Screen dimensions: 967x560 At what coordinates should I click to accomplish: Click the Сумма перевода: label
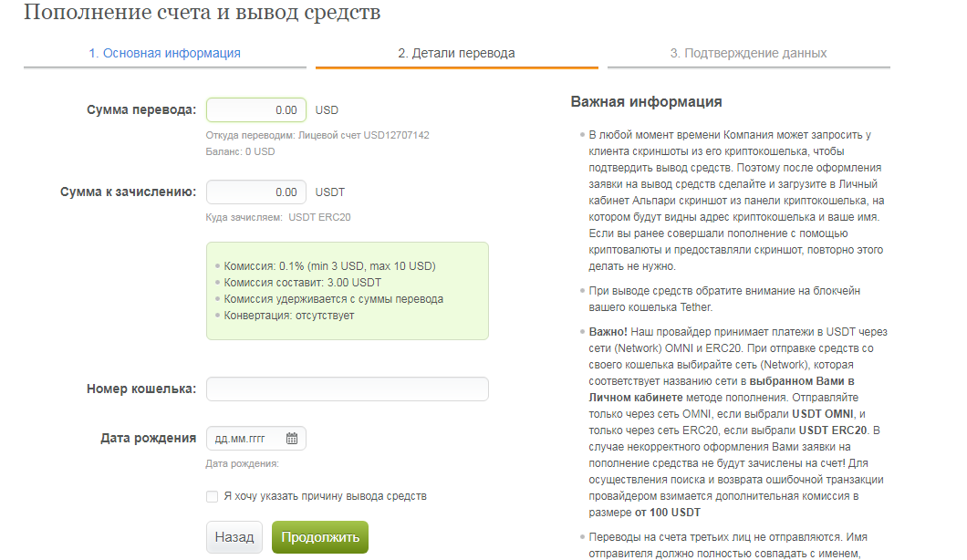pos(141,109)
